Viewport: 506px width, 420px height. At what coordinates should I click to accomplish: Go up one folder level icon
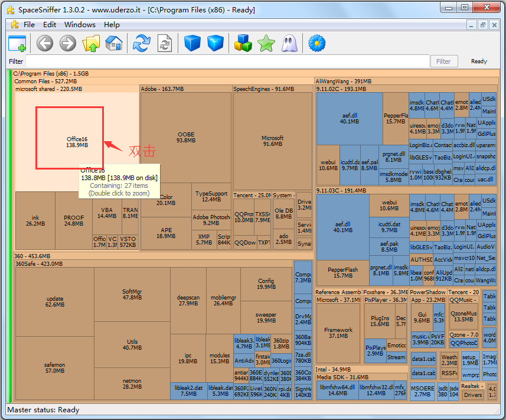[x=91, y=43]
